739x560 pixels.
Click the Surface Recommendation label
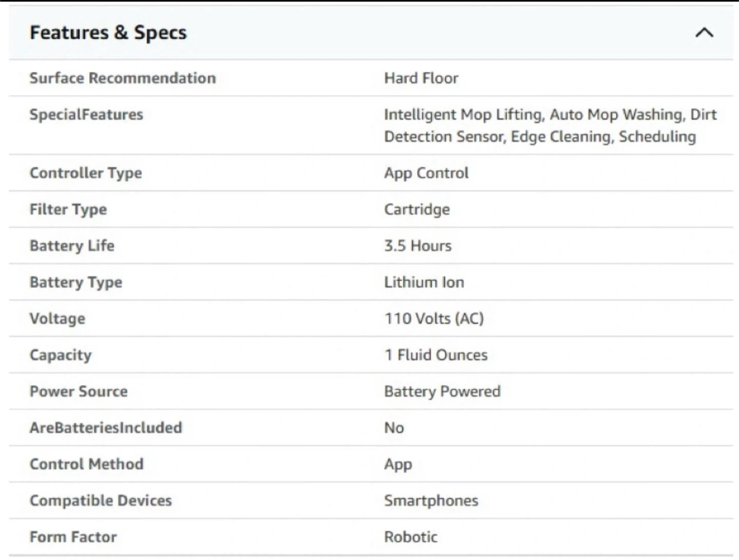123,78
